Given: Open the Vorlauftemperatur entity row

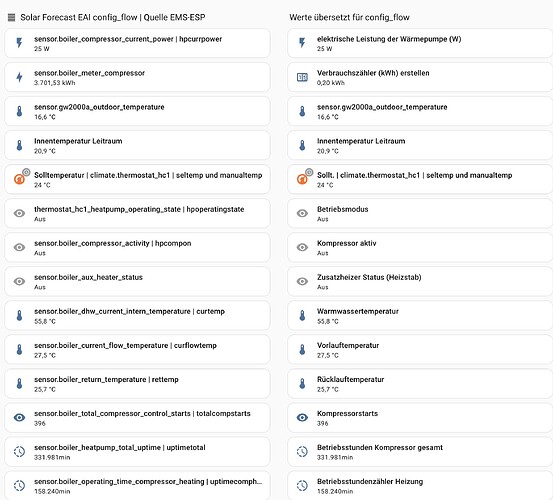Looking at the screenshot, I should 420,349.
